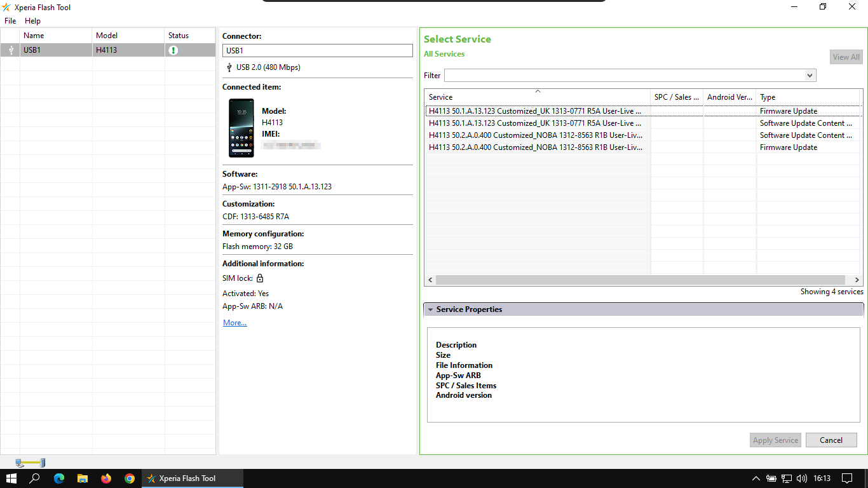Select the 50.1.A.13.123 UK Software Update Content service

[x=535, y=123]
